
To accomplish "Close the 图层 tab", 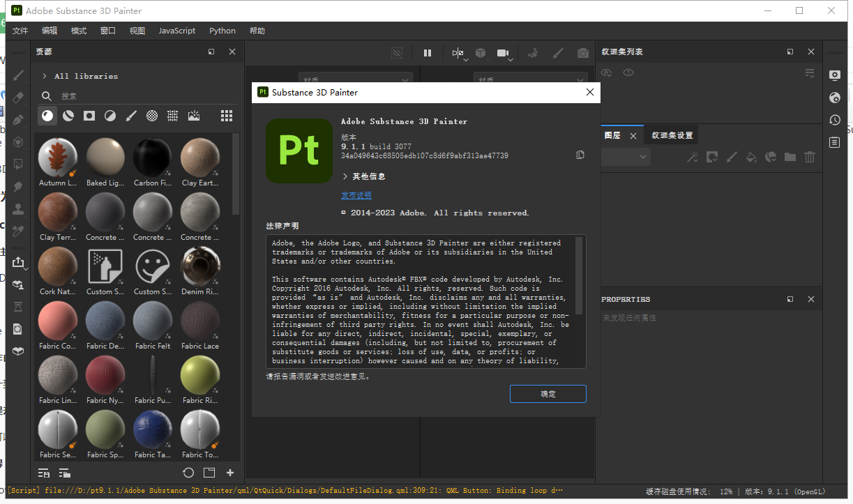I will click(633, 135).
